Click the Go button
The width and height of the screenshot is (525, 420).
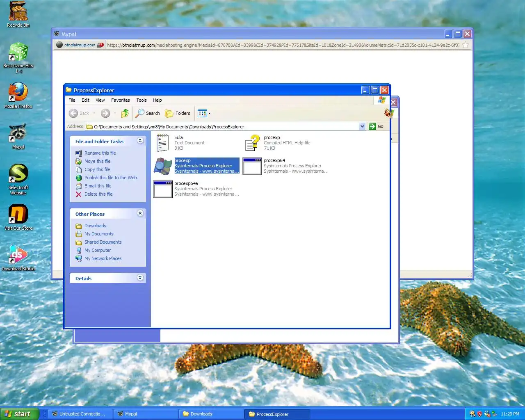[x=376, y=126]
